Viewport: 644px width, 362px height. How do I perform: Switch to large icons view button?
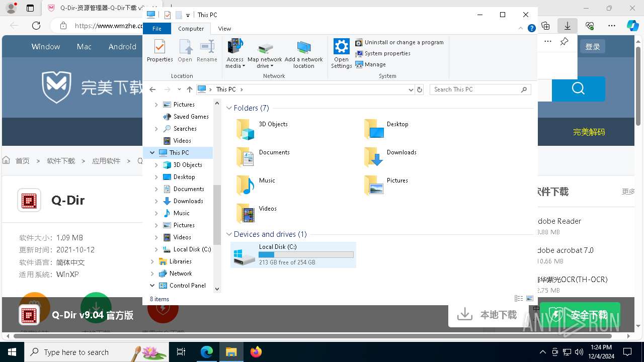529,299
